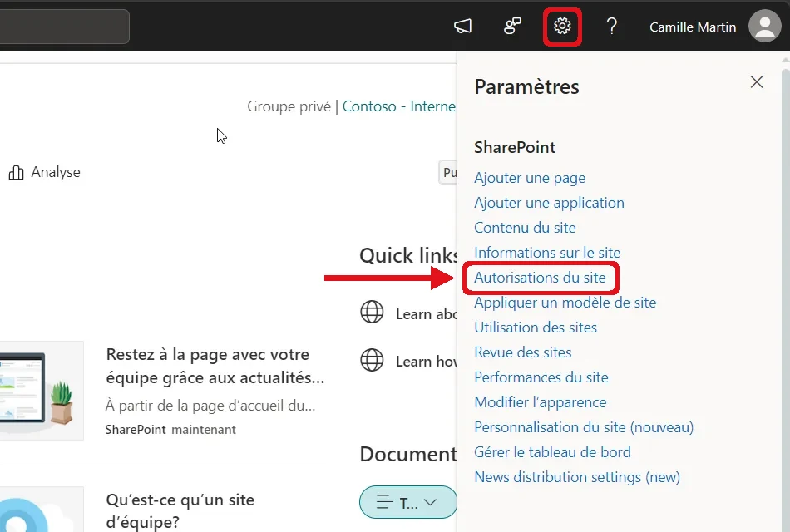
Task: Click the "Pu" button behind the panel
Action: click(448, 172)
